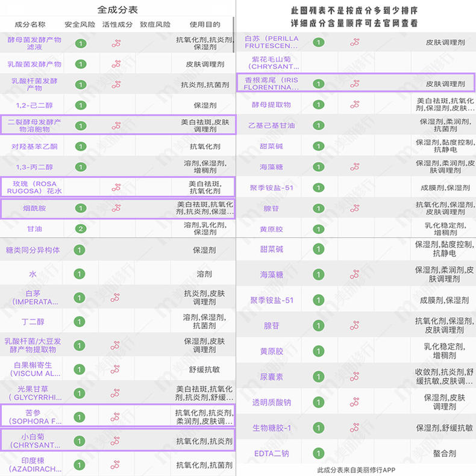Open ingredient 乙基己基甘油

271,125
